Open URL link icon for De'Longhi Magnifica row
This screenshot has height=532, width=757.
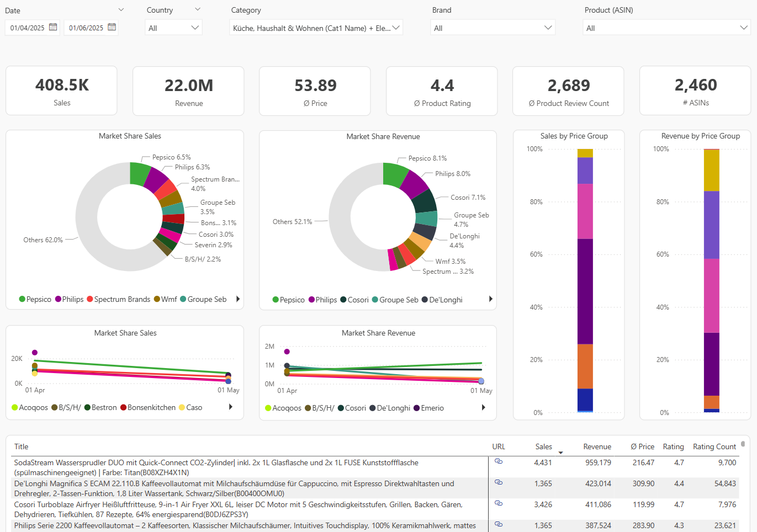click(499, 482)
